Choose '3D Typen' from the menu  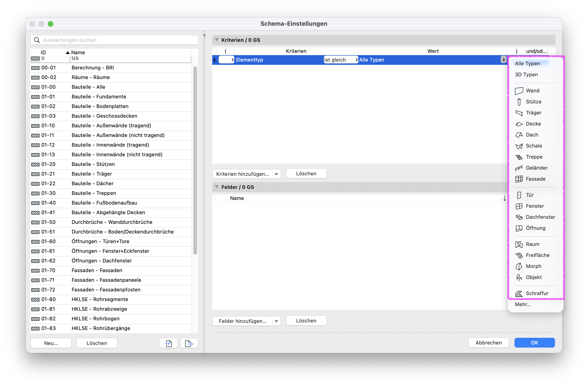pos(526,74)
